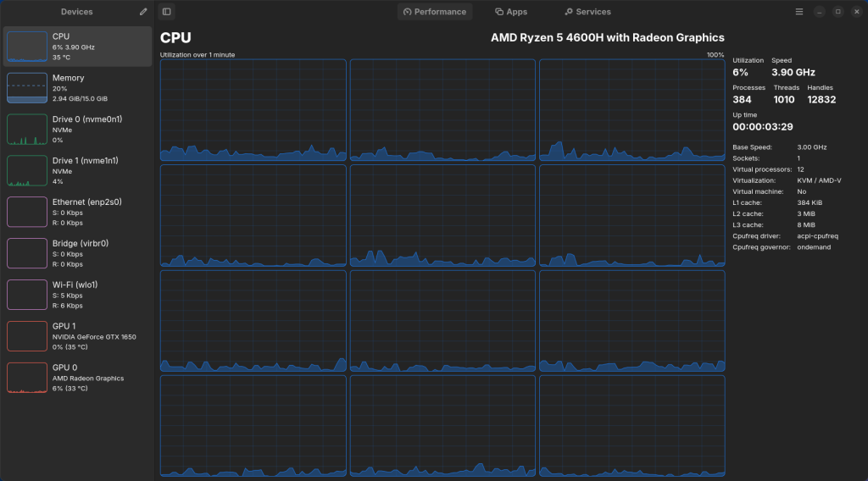Click the AMD Ryzen 5 4600H title
The height and width of the screenshot is (481, 868).
(607, 38)
